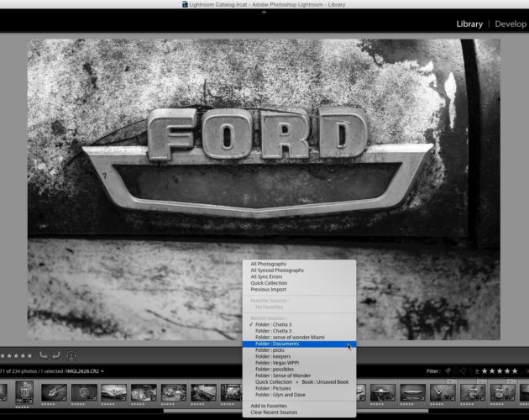Set five-star rating in the toolbar
The image size is (529, 420).
(29, 355)
